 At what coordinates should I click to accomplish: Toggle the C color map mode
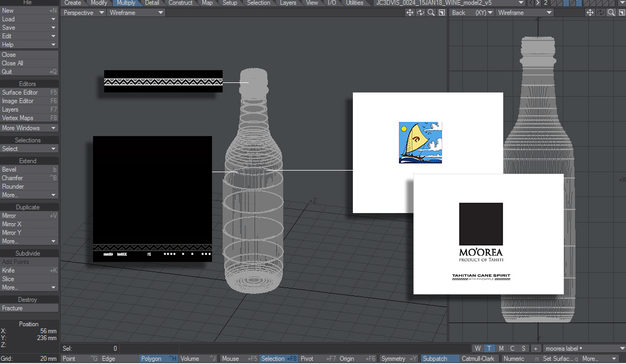coord(512,349)
